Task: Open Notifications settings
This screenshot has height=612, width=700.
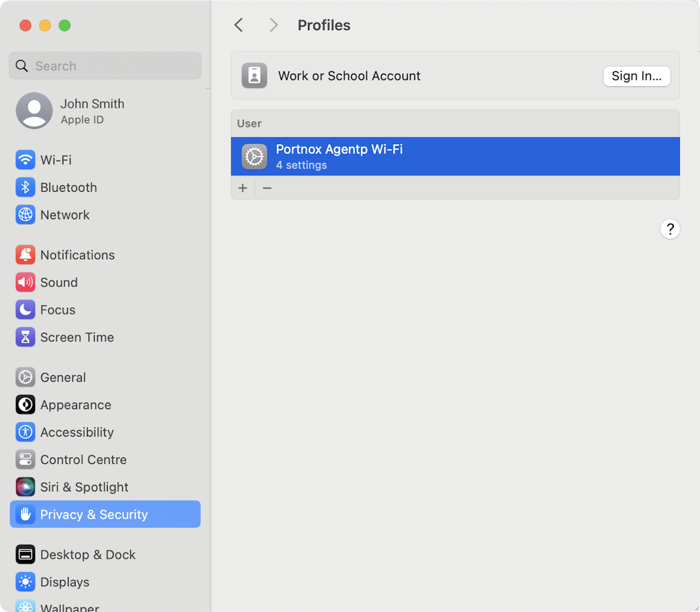Action: tap(105, 255)
